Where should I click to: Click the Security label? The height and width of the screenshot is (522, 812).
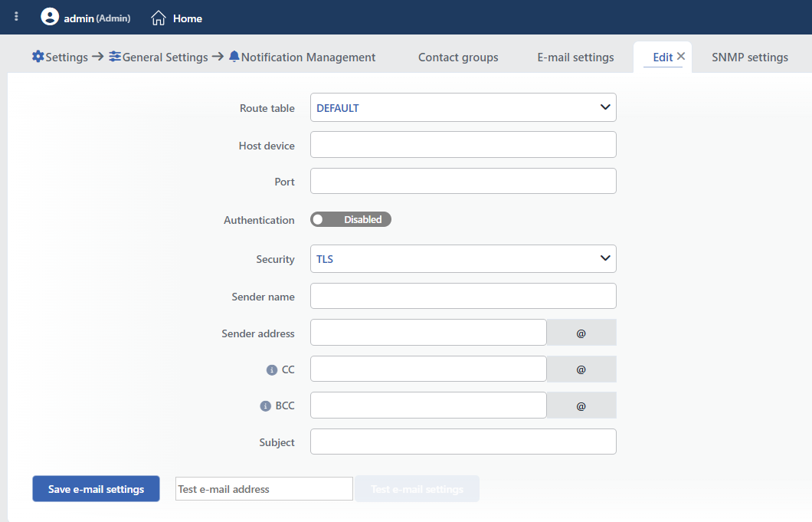[x=275, y=259]
